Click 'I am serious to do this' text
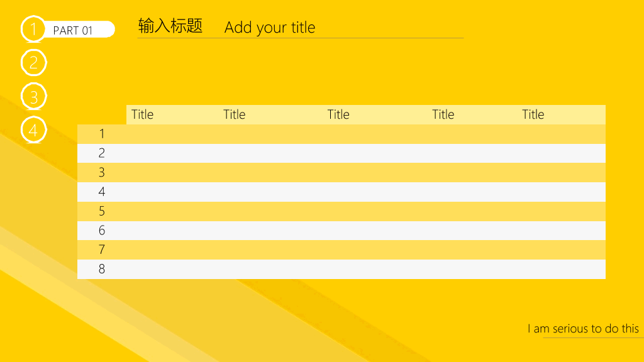The width and height of the screenshot is (644, 362). click(x=583, y=329)
